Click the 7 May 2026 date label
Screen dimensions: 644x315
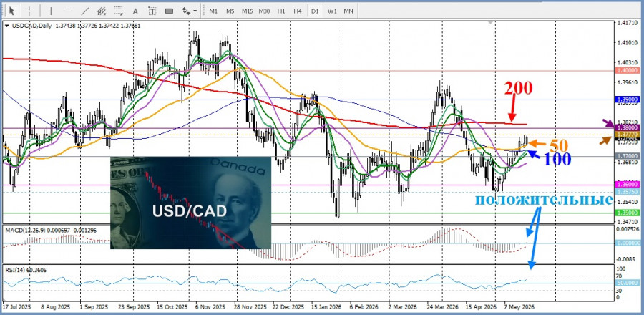tap(520, 307)
